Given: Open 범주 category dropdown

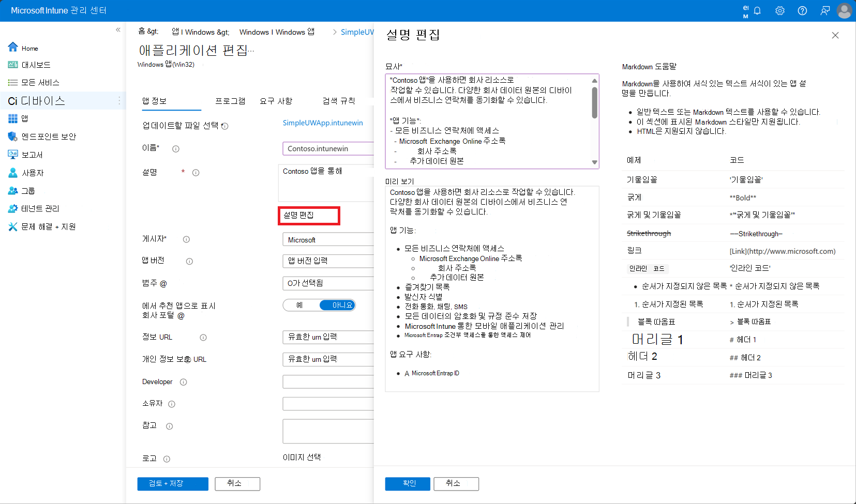Looking at the screenshot, I should click(x=328, y=283).
